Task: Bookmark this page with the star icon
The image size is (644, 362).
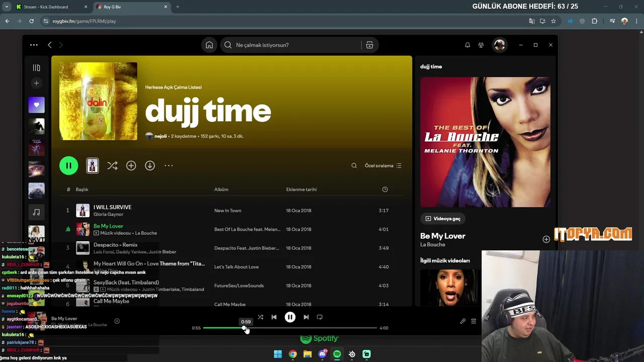Action: (x=553, y=21)
